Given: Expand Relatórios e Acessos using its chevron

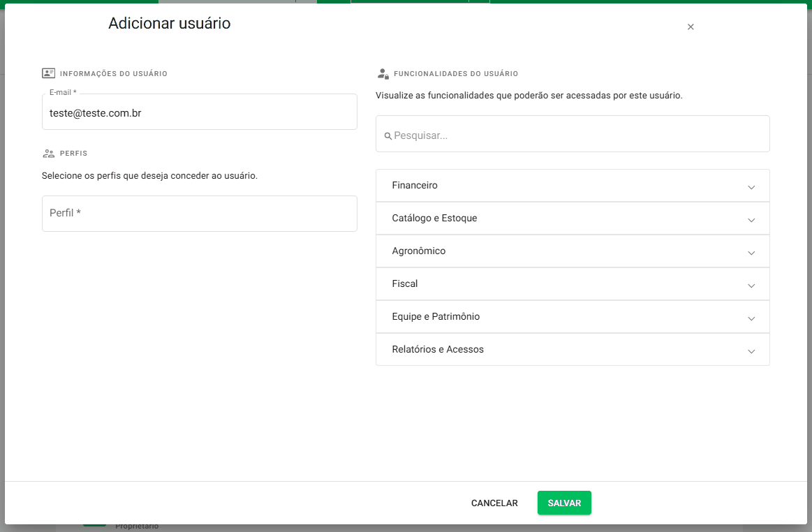Looking at the screenshot, I should click(751, 351).
